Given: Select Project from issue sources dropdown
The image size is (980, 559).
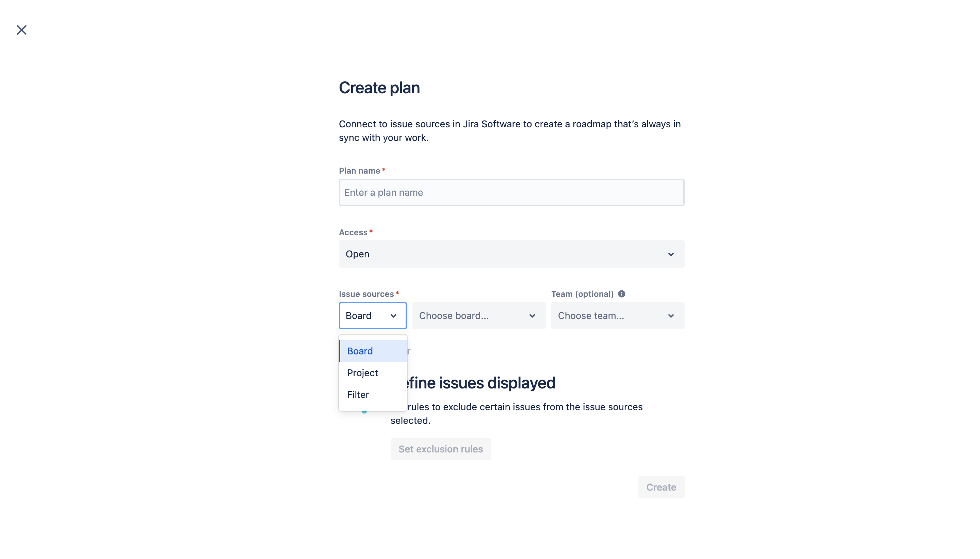Looking at the screenshot, I should click(372, 372).
